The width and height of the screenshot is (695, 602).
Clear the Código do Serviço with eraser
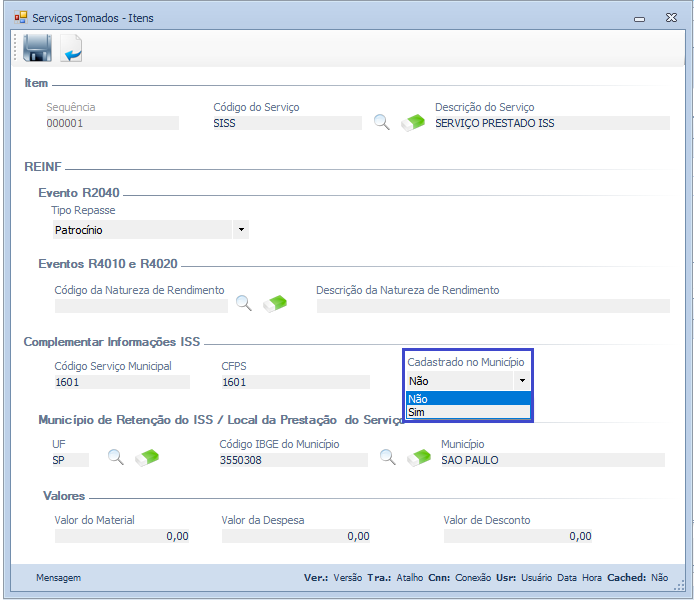coord(412,123)
